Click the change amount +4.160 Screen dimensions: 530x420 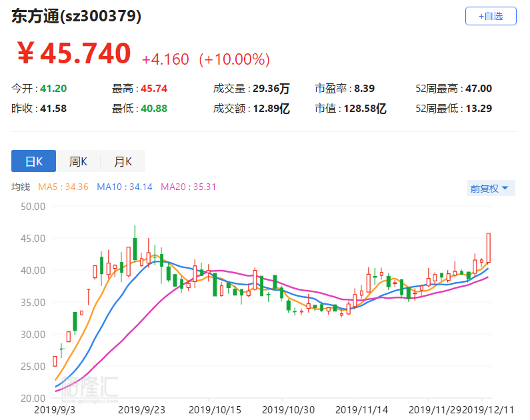165,59
